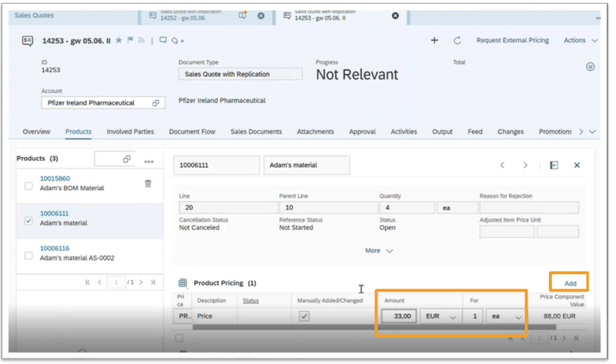Expand the tab overflow dropdown chevron

click(592, 132)
